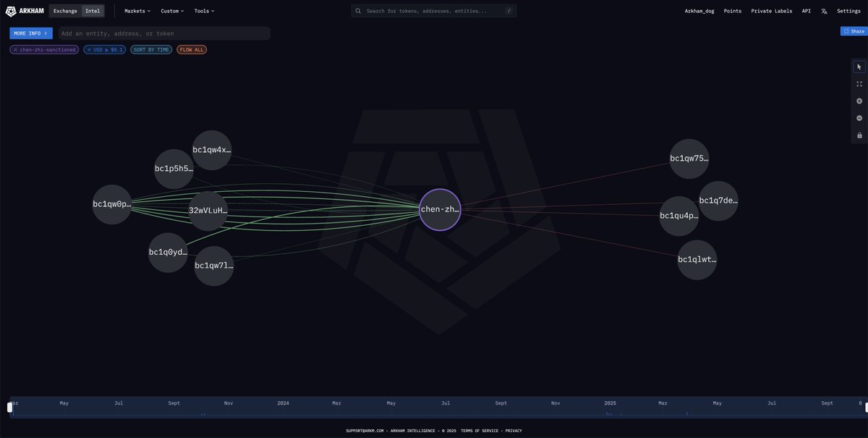Select the 32wVLuH… node
Image resolution: width=868 pixels, height=438 pixels.
[208, 211]
